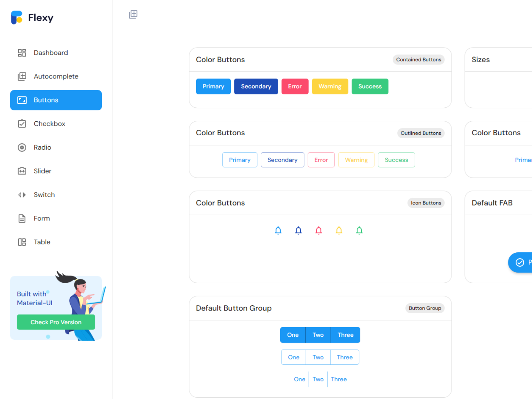Click the Sizes card title

pyautogui.click(x=481, y=60)
